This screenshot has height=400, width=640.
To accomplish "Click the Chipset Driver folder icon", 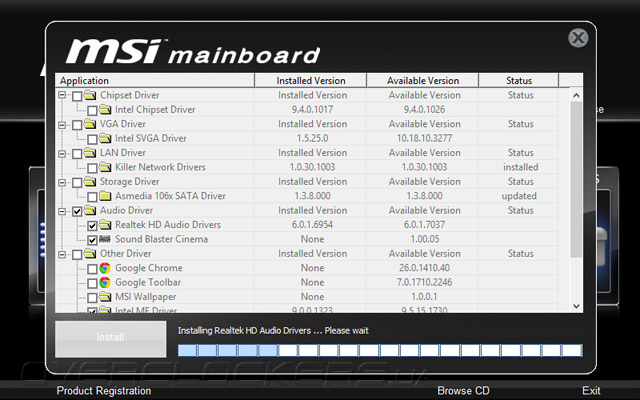I will pos(90,95).
